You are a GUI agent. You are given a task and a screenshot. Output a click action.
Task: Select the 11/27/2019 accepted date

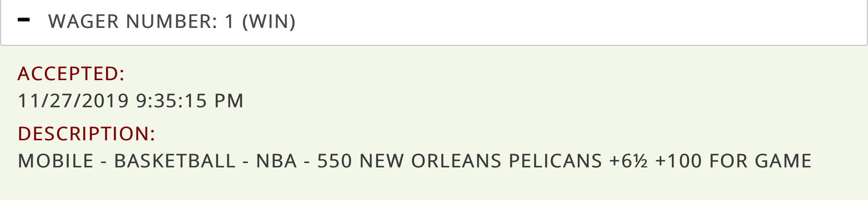[x=74, y=101]
